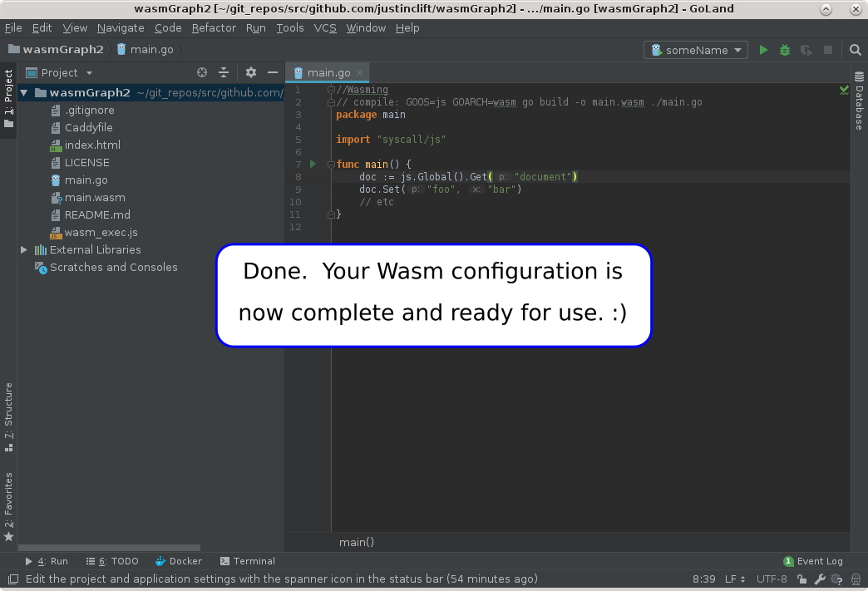
Task: Change line separator via LF selector
Action: [735, 579]
